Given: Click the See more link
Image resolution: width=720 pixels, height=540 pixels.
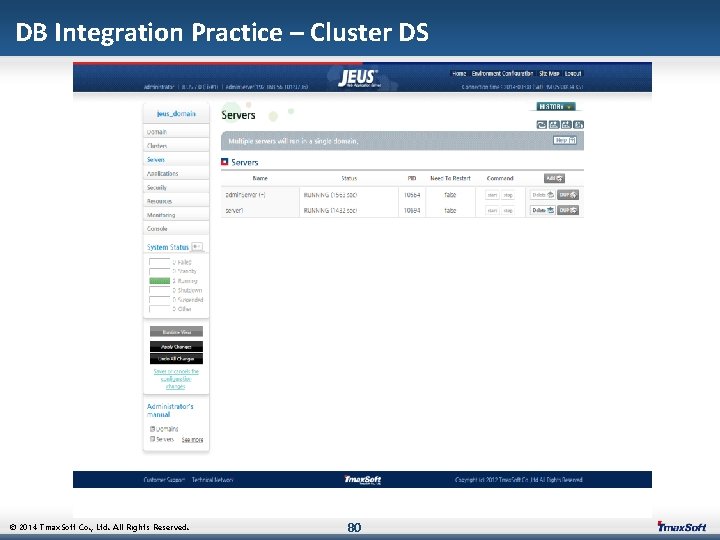Looking at the screenshot, I should [x=192, y=440].
